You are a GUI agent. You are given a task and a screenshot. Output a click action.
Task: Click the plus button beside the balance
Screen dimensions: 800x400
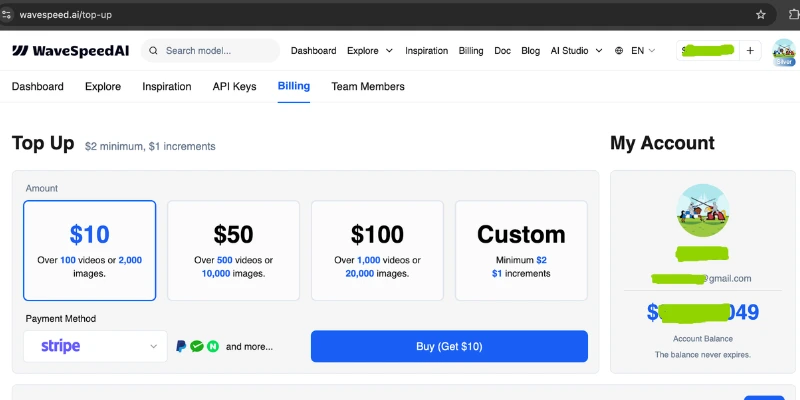pos(750,51)
